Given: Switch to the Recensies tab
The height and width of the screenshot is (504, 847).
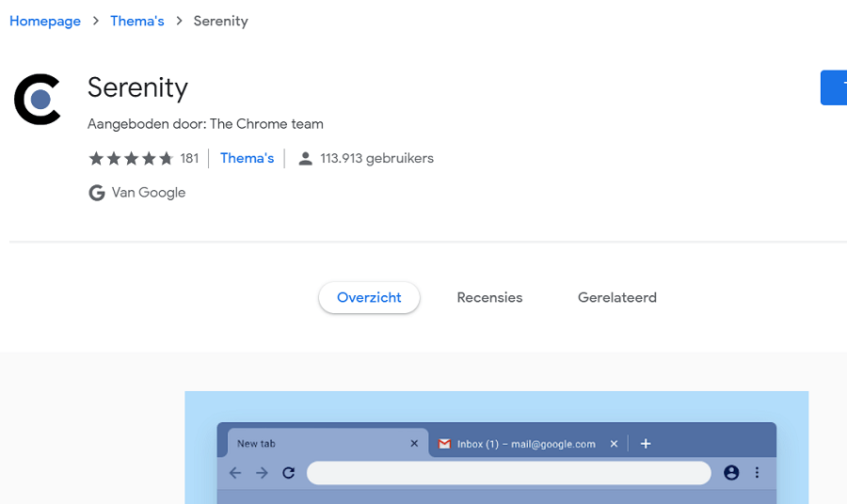Looking at the screenshot, I should (x=489, y=297).
